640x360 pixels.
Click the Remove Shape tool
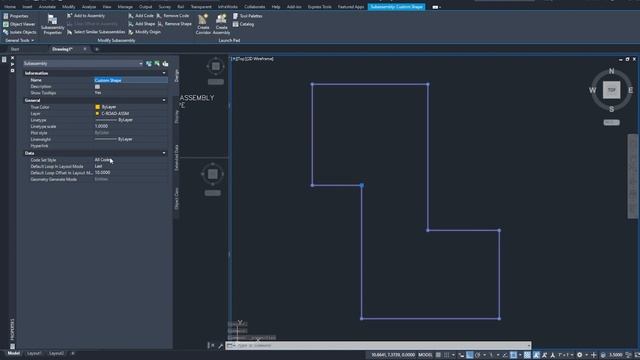pyautogui.click(x=175, y=24)
